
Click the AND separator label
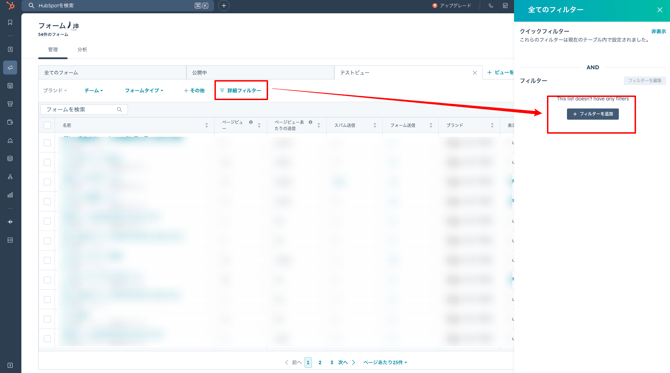coord(593,68)
